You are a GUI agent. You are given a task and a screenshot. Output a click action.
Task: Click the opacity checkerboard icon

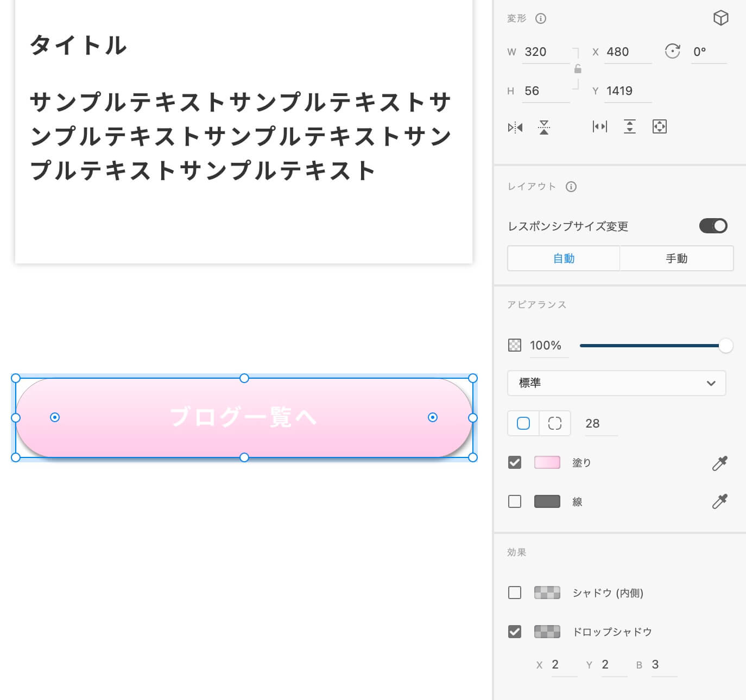515,345
